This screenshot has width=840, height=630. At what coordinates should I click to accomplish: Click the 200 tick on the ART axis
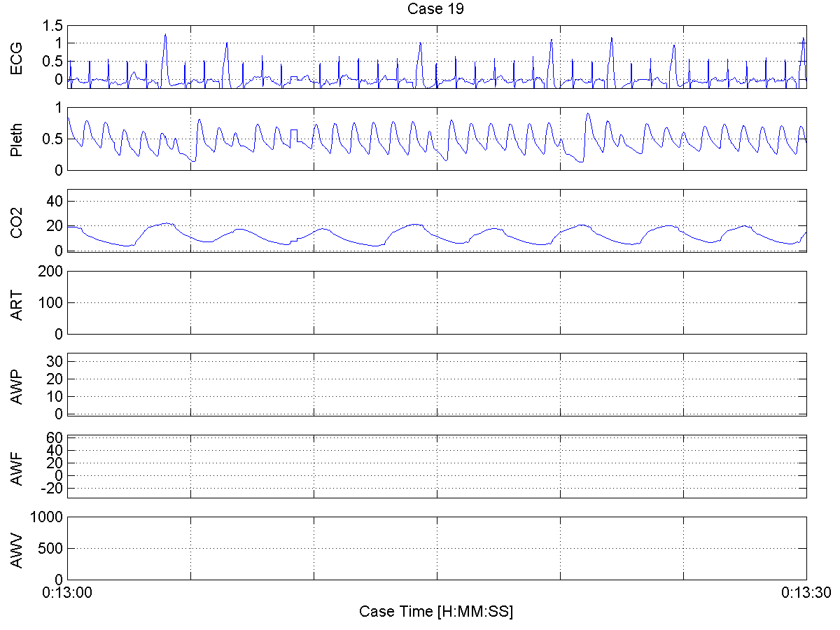click(x=52, y=271)
